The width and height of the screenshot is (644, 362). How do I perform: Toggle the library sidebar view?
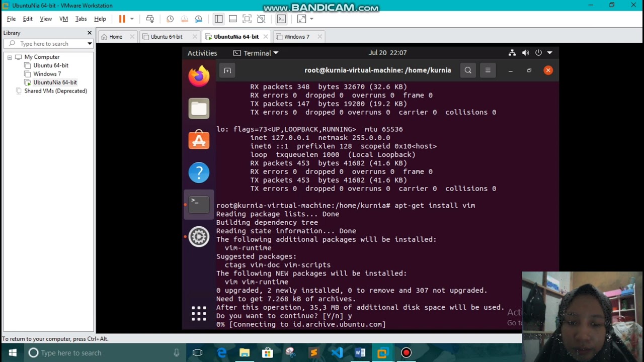(218, 19)
